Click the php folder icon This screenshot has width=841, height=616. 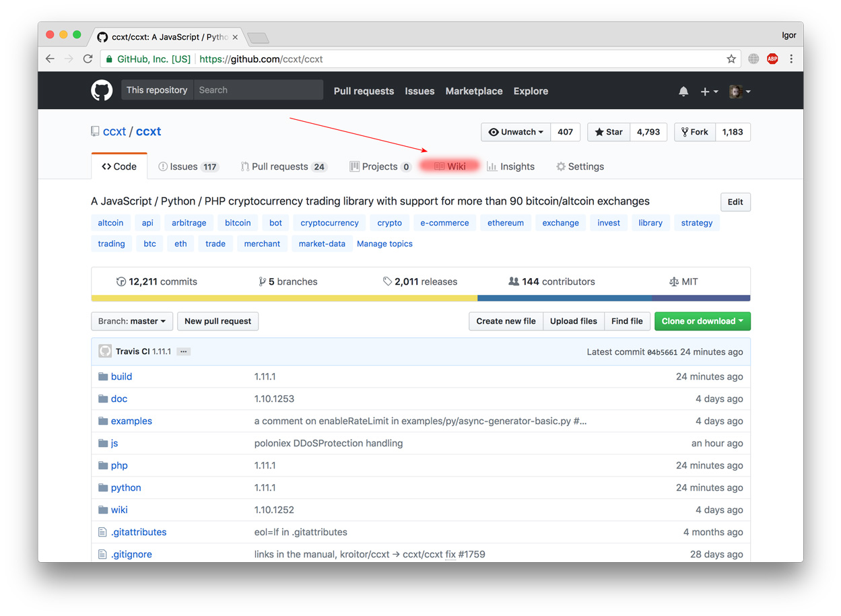click(103, 465)
